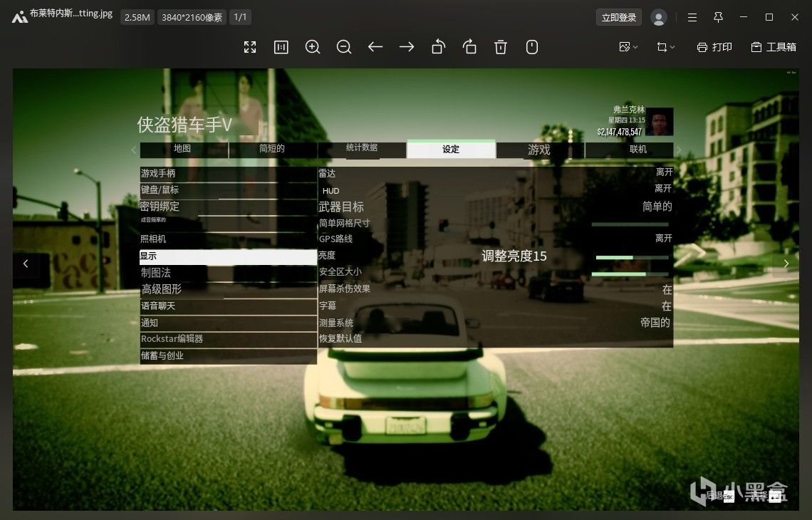Open the user avatar profile
The width and height of the screenshot is (812, 520).
(x=659, y=18)
